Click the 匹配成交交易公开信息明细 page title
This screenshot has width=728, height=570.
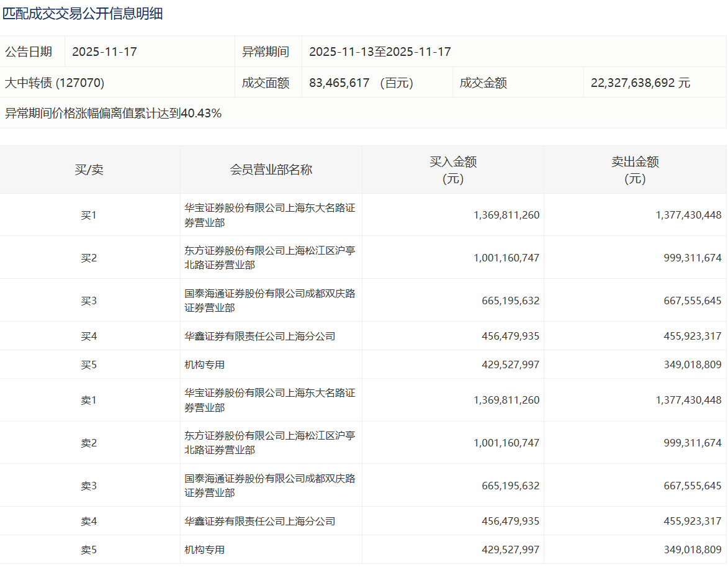tap(83, 14)
